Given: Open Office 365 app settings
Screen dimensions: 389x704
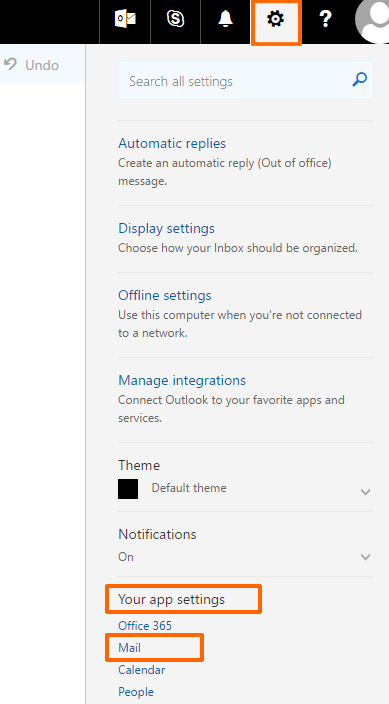Looking at the screenshot, I should 145,625.
